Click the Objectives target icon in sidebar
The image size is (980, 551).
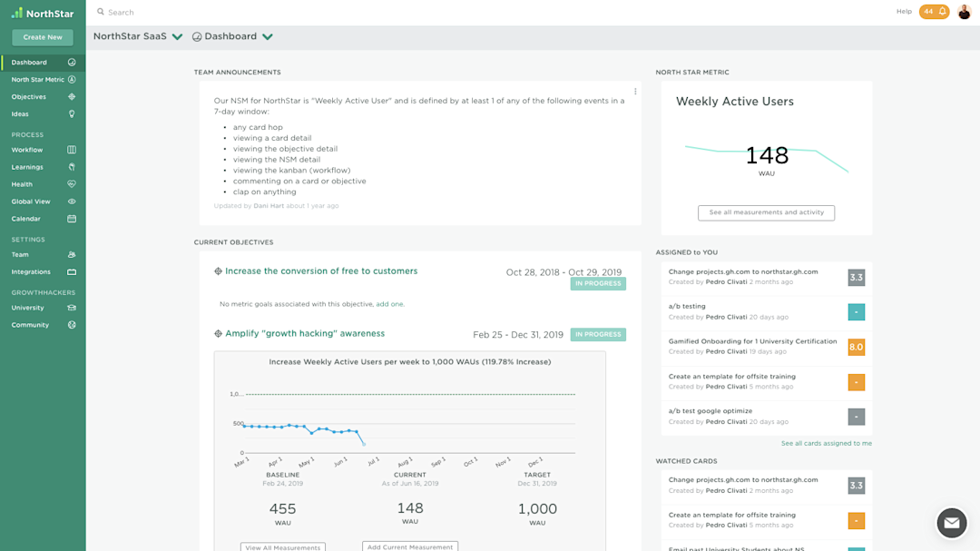72,97
